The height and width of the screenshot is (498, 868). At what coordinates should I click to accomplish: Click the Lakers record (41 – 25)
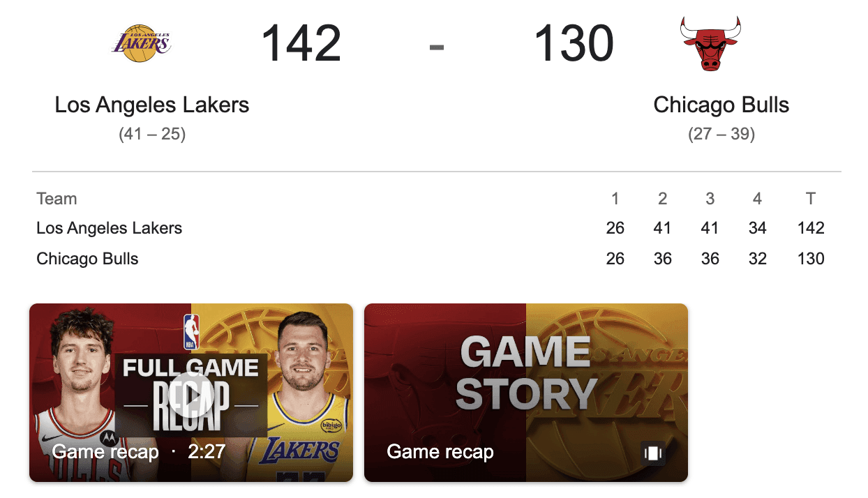tap(152, 134)
